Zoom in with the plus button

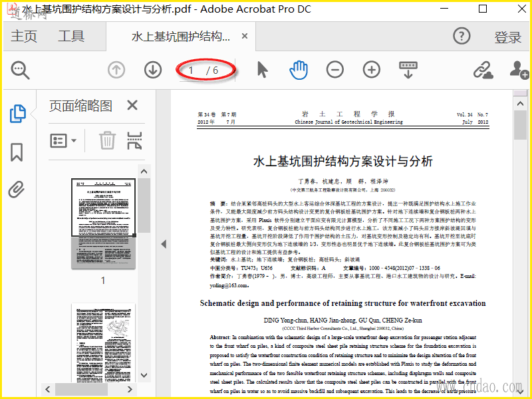click(372, 70)
